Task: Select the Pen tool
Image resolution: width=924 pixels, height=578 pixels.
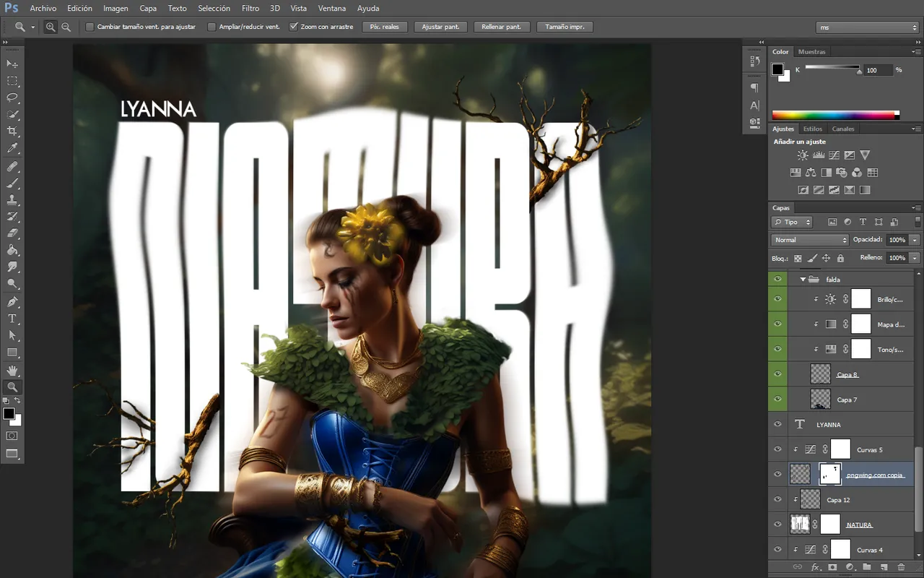Action: 12,302
